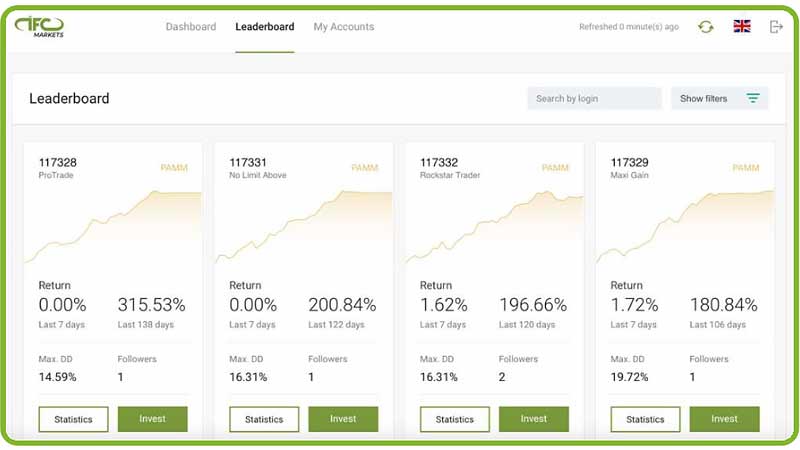Focus the Search by login field
The image size is (800, 450).
tap(594, 98)
